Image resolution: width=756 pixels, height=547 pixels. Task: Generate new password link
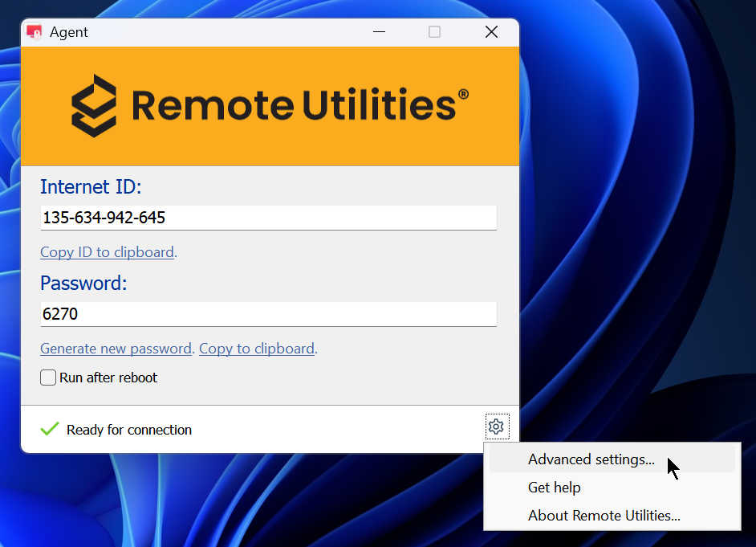click(116, 349)
